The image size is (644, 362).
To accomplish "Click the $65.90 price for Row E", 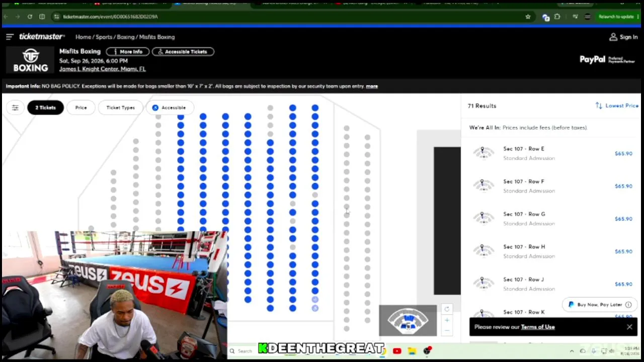I will [623, 153].
